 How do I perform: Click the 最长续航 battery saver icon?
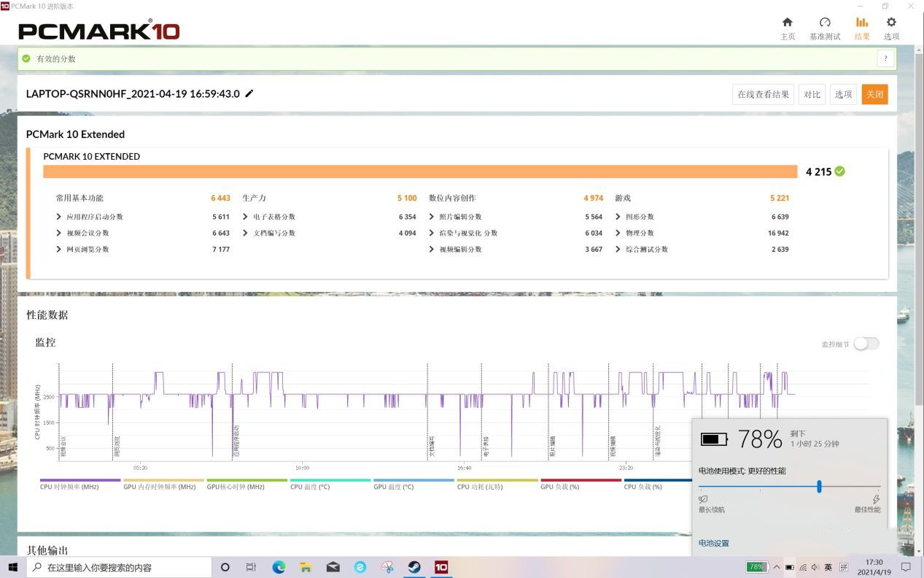703,500
